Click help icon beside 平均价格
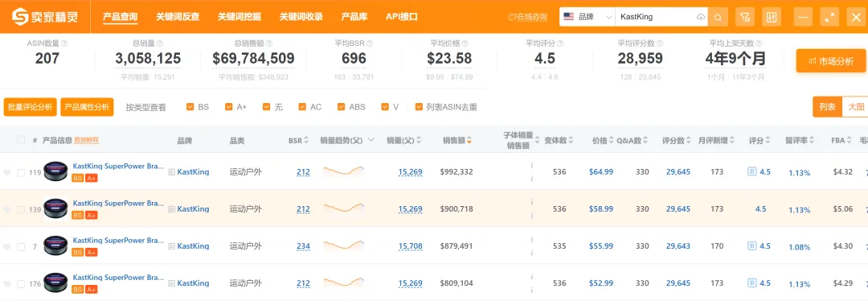This screenshot has width=868, height=301. point(465,43)
